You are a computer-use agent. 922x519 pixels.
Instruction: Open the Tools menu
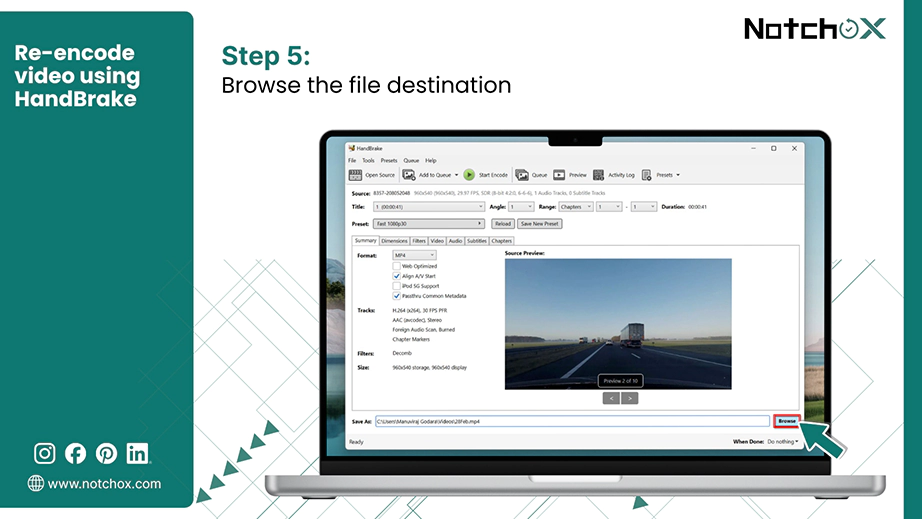coord(368,160)
